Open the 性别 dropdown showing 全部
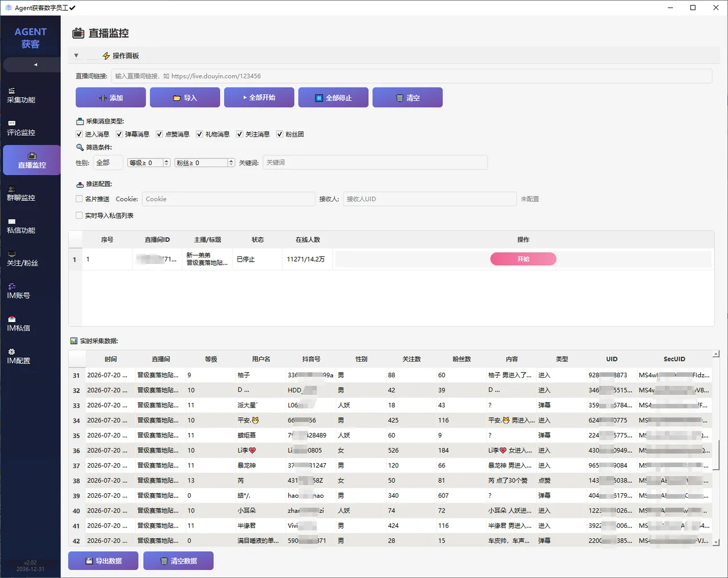This screenshot has height=578, width=728. [x=108, y=163]
